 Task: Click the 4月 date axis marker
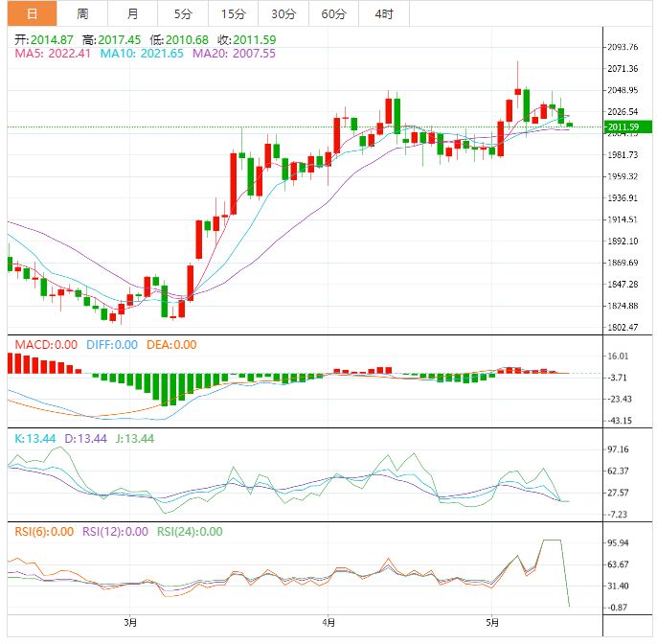328,622
